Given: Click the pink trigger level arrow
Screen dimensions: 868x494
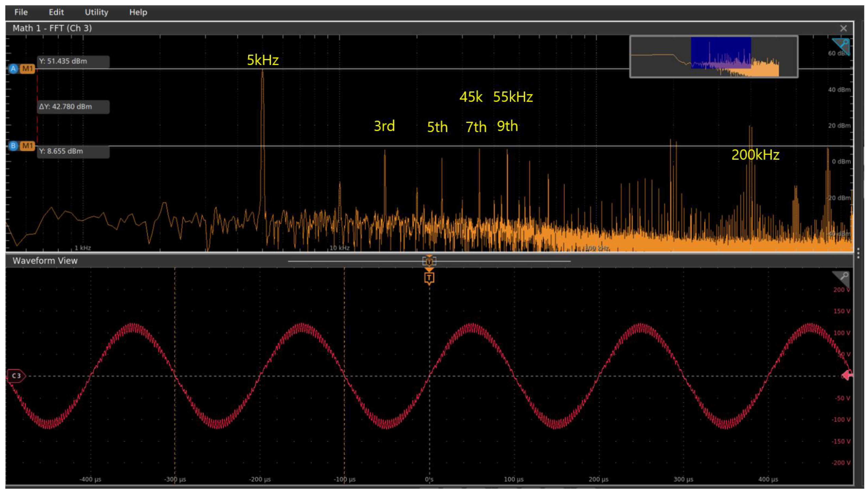Looking at the screenshot, I should pos(847,375).
